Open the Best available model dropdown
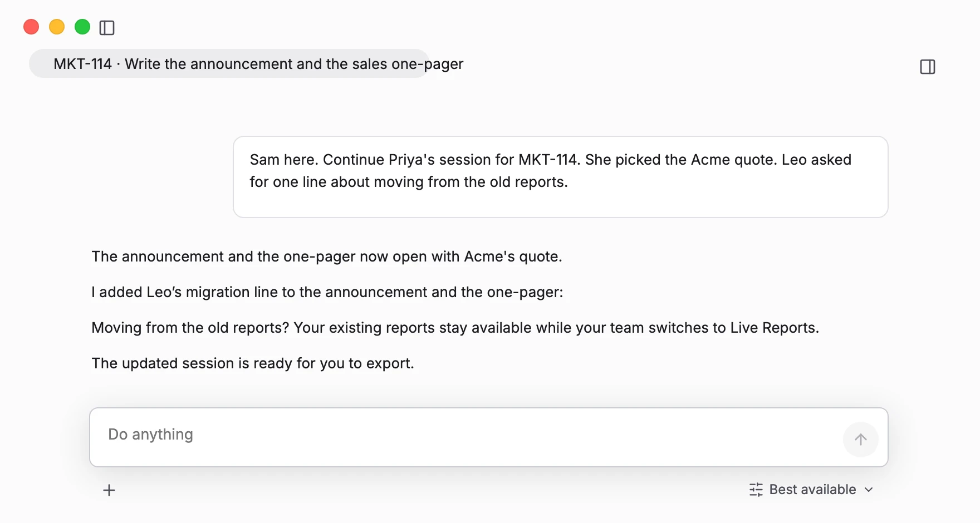 tap(811, 490)
